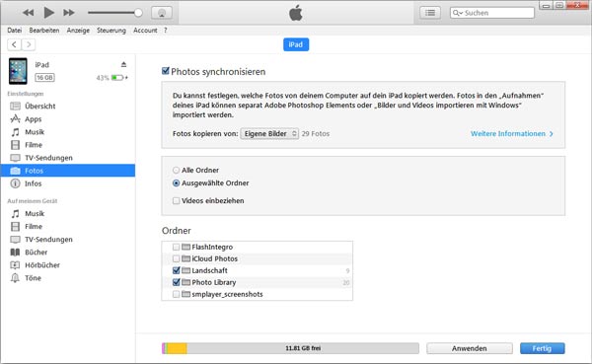Go forward with the right arrow
The height and width of the screenshot is (364, 592).
click(x=29, y=44)
